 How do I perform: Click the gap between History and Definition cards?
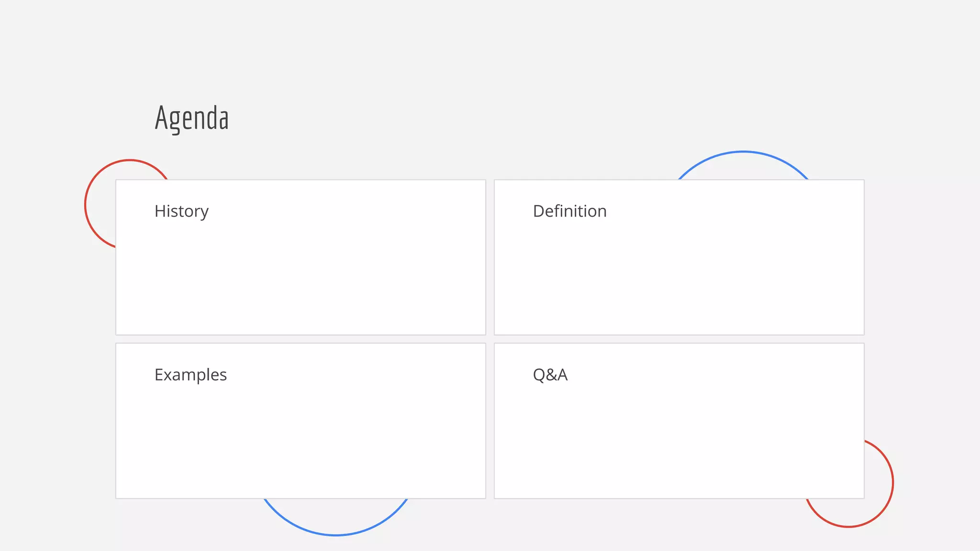click(490, 257)
